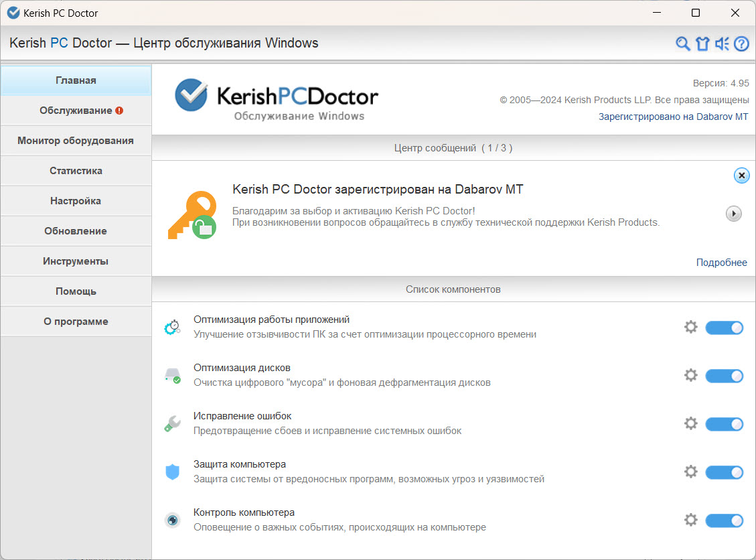Show next message with the arrow button
This screenshot has width=756, height=560.
click(x=734, y=214)
